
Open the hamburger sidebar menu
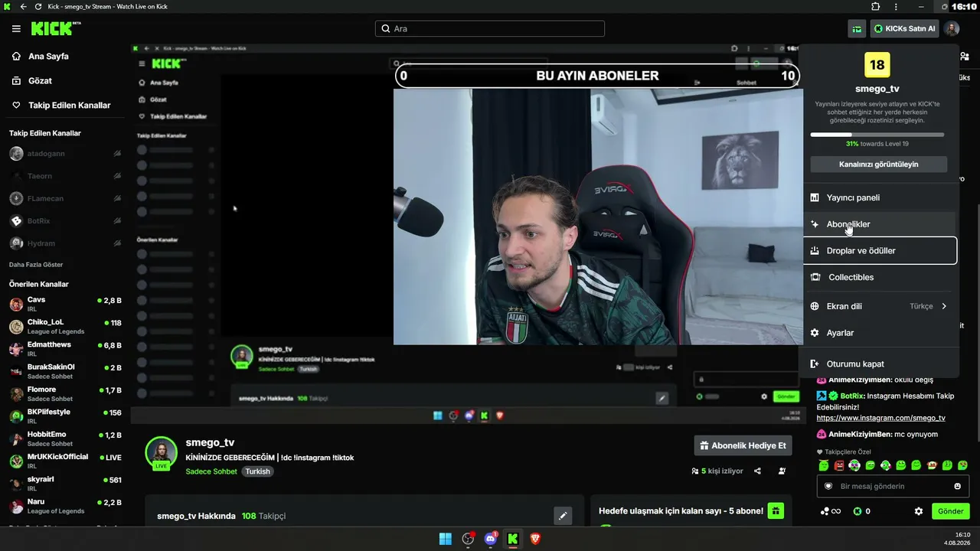pyautogui.click(x=16, y=29)
